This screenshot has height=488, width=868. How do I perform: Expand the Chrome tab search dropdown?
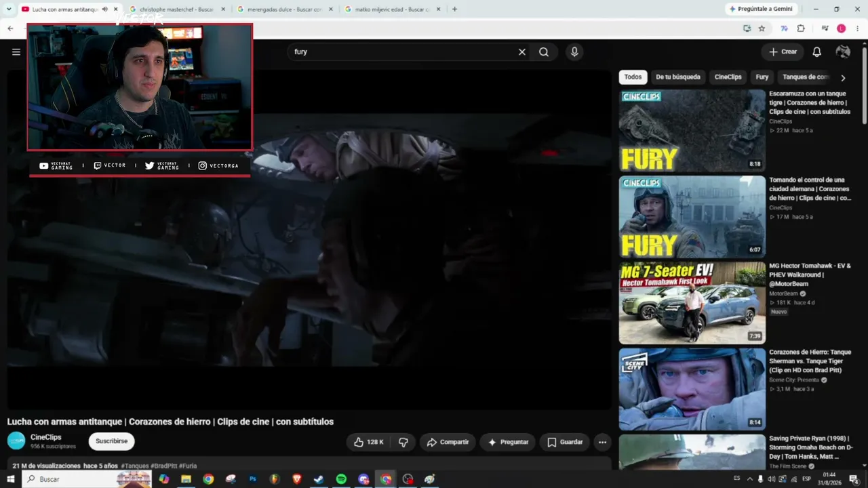point(9,9)
